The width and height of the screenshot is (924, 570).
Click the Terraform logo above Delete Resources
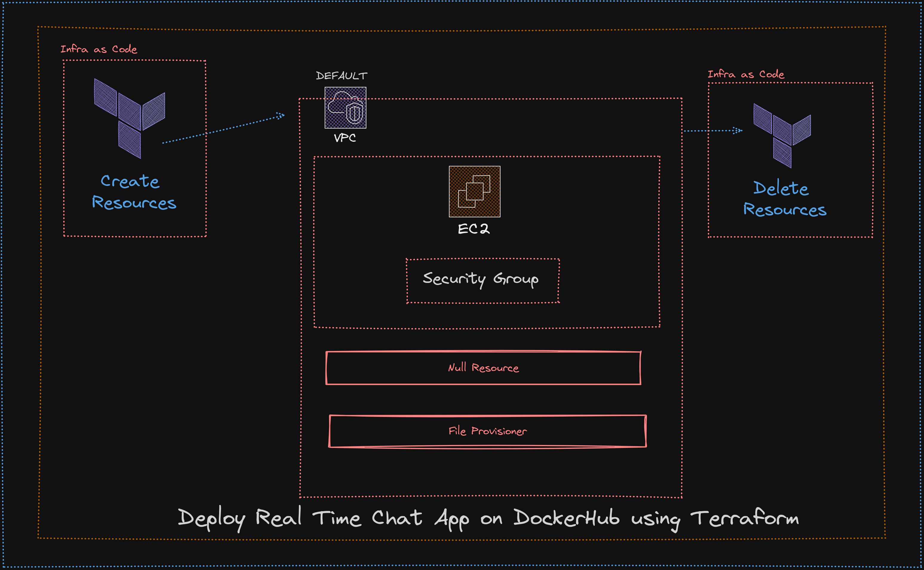782,136
